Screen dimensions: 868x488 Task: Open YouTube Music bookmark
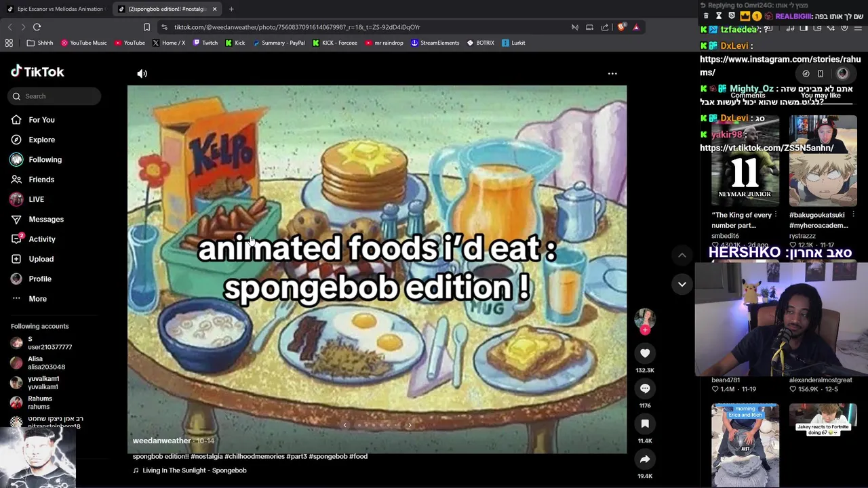[x=84, y=43]
